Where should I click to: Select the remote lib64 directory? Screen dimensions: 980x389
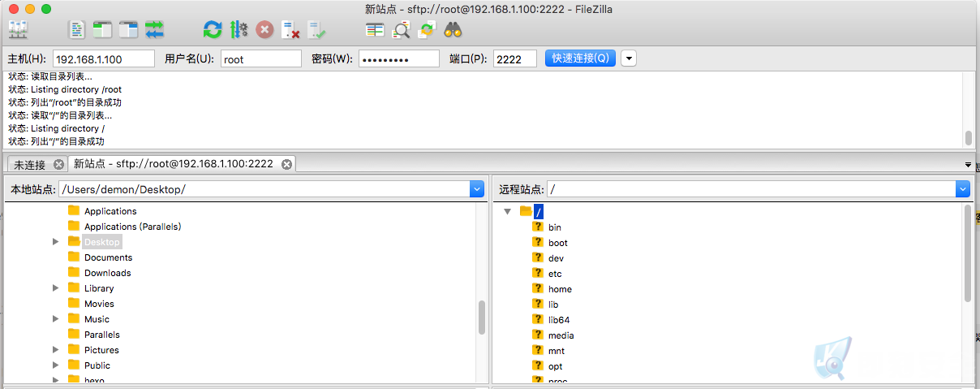[559, 320]
